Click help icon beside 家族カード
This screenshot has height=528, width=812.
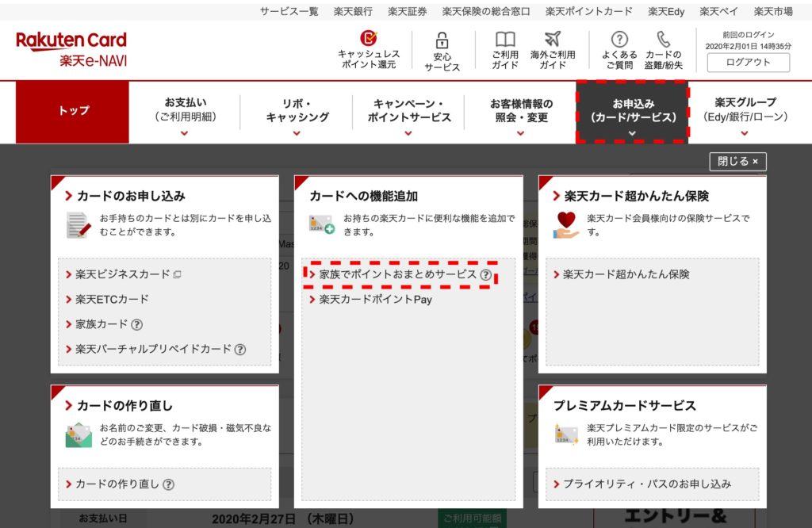tap(137, 324)
